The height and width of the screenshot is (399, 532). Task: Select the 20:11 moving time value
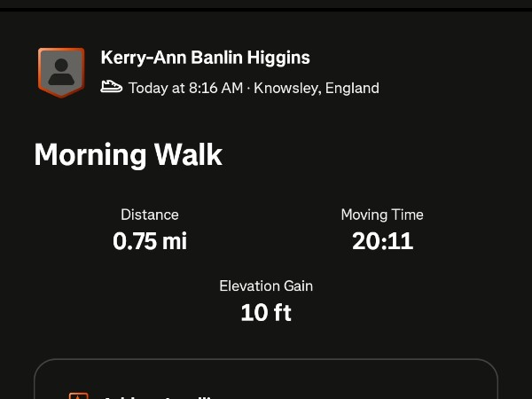click(x=382, y=241)
